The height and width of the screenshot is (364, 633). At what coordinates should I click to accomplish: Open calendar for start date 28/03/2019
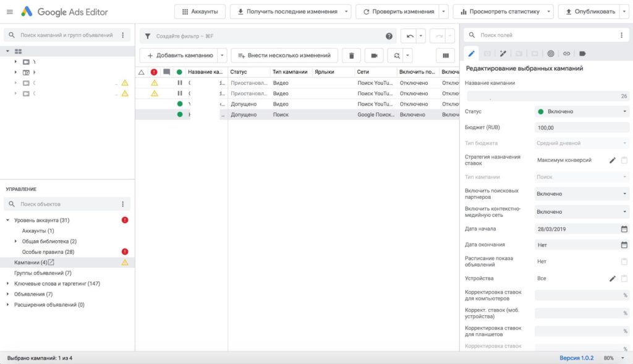tap(624, 229)
